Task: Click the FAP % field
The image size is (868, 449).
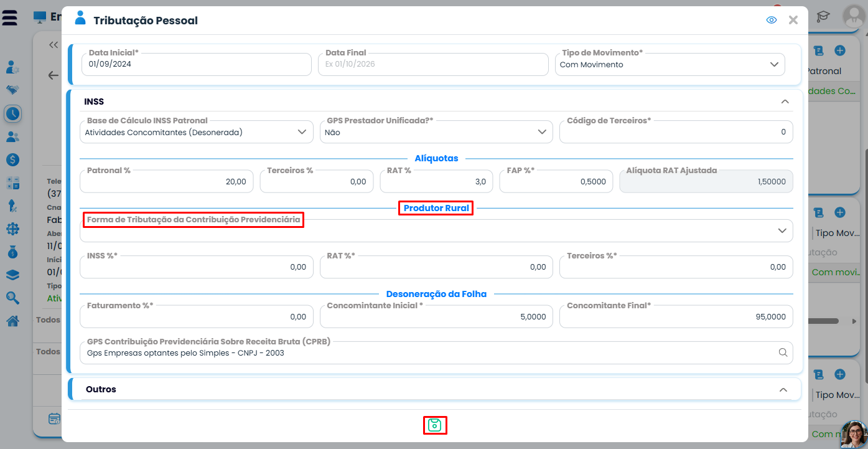Action: point(557,182)
